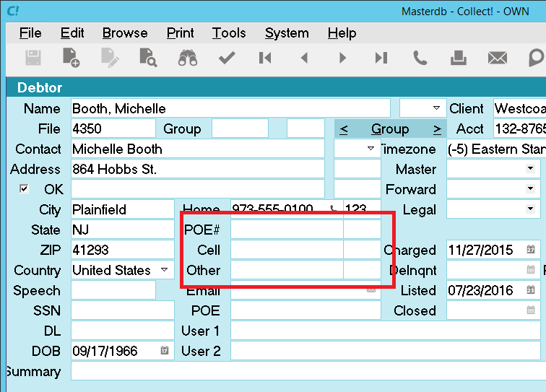Open the DOB calendar picker
This screenshot has height=392, width=546.
[x=164, y=351]
